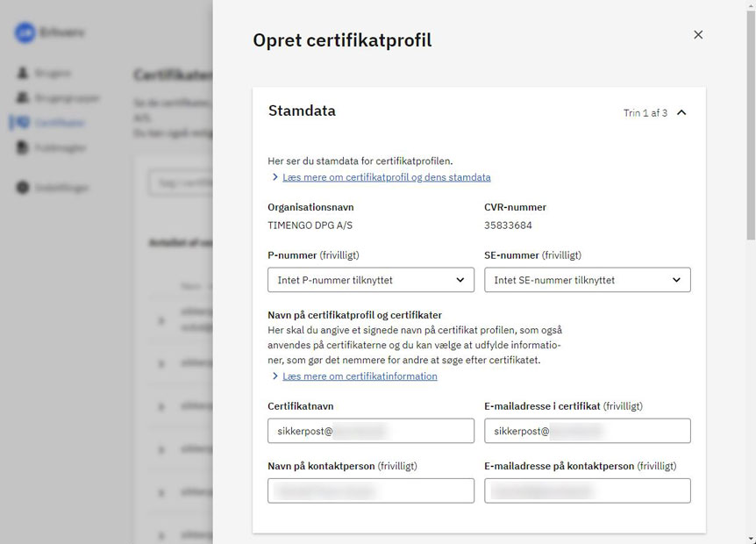Image resolution: width=756 pixels, height=544 pixels.
Task: Click the scrollbar down arrow
Action: tap(751, 540)
